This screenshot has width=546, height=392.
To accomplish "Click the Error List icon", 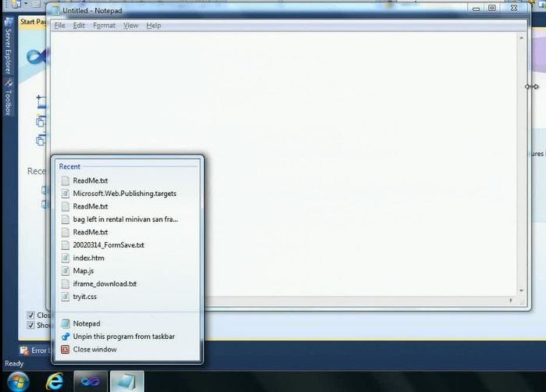I will [x=24, y=351].
